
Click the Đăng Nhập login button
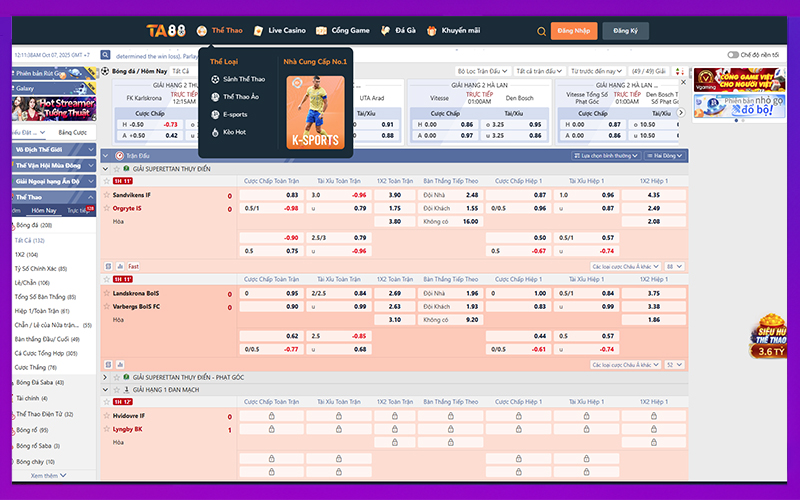pos(573,31)
